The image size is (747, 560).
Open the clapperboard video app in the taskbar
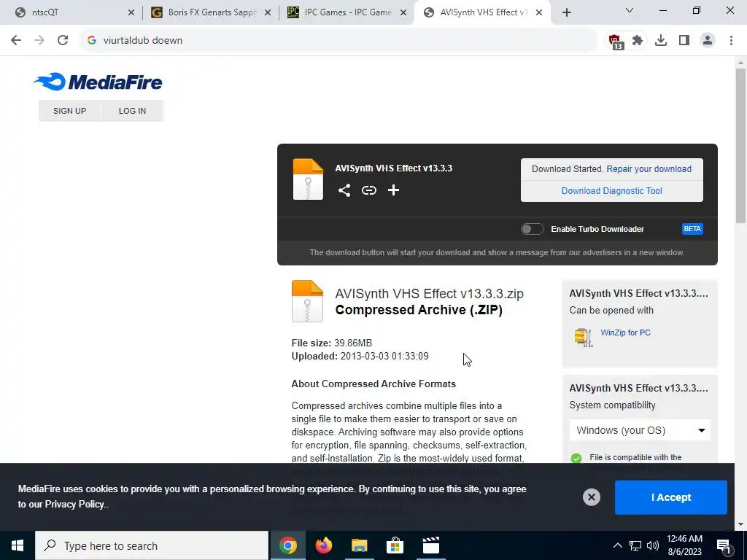click(x=430, y=545)
